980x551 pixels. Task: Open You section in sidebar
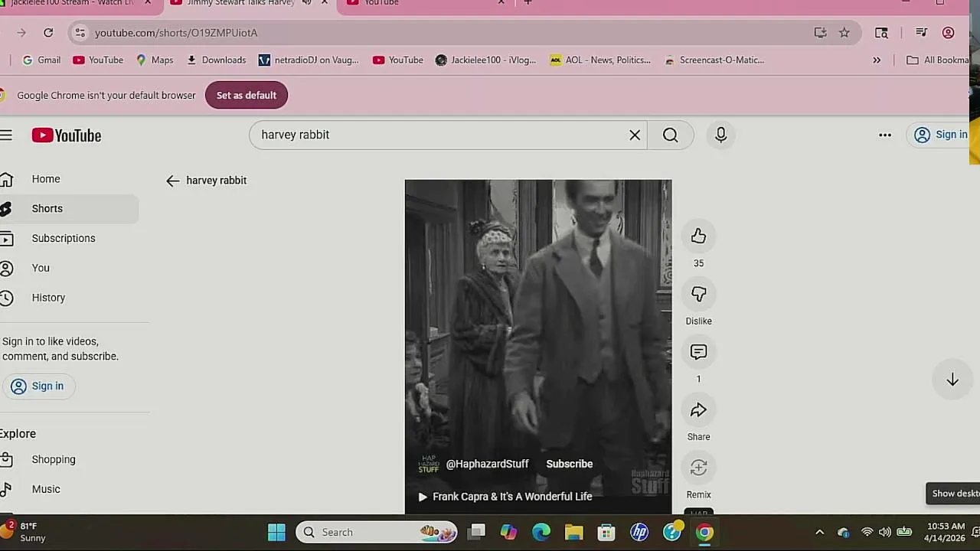coord(69,268)
